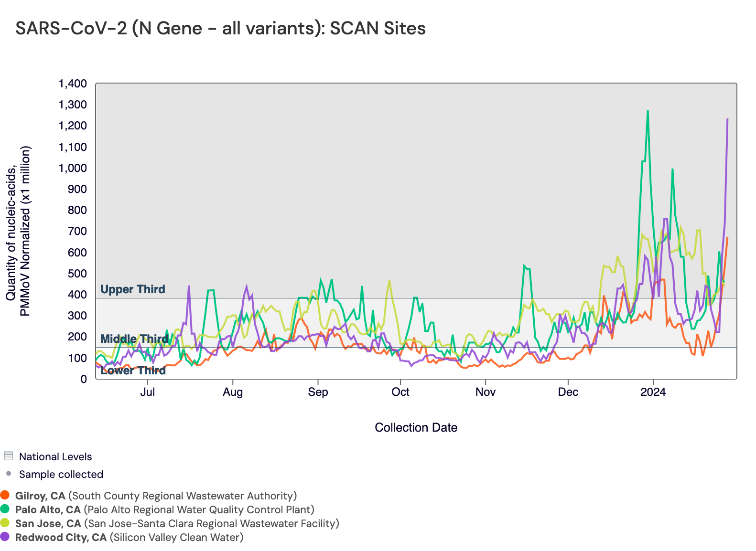Click the 2024 tick on the date axis
The height and width of the screenshot is (551, 756).
click(x=653, y=392)
